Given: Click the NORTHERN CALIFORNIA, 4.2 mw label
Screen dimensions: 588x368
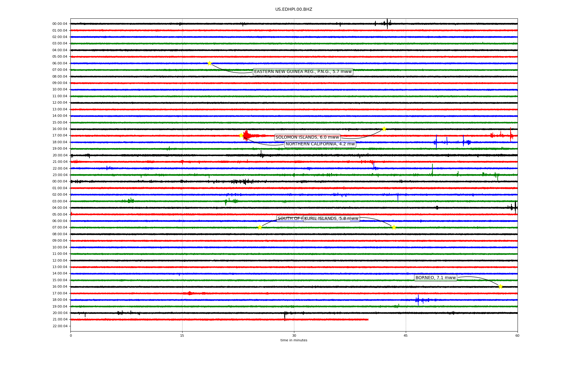Looking at the screenshot, I should tap(320, 144).
